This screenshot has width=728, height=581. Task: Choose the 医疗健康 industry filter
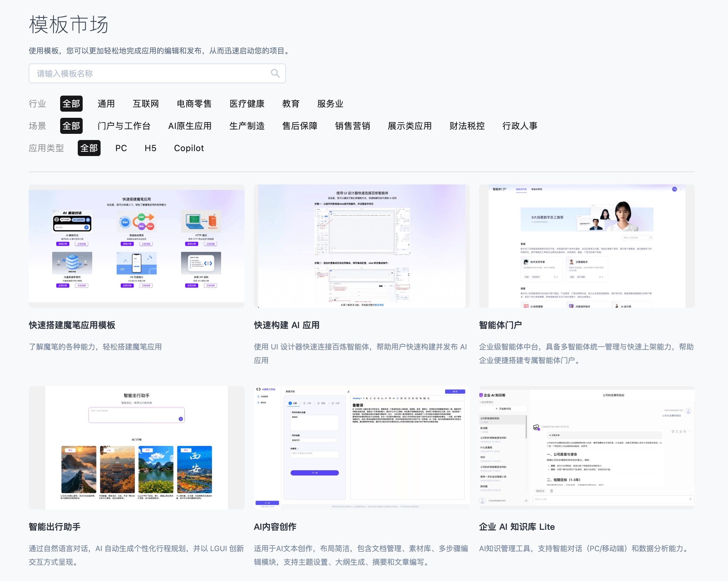(x=247, y=104)
